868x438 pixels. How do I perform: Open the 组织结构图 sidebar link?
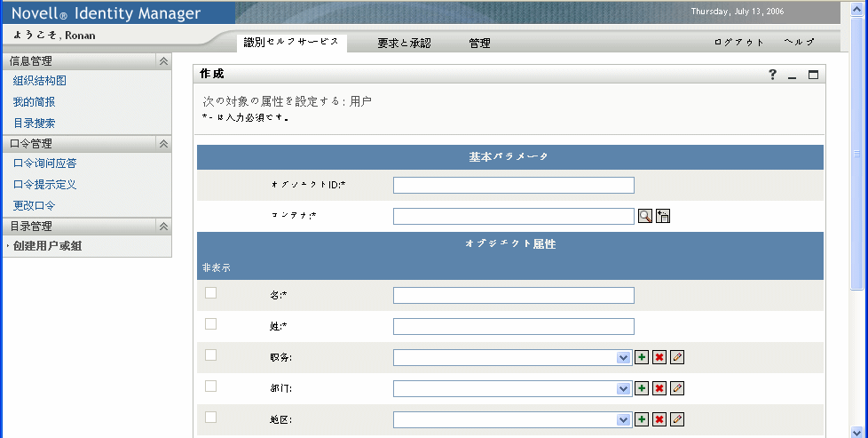tap(40, 81)
